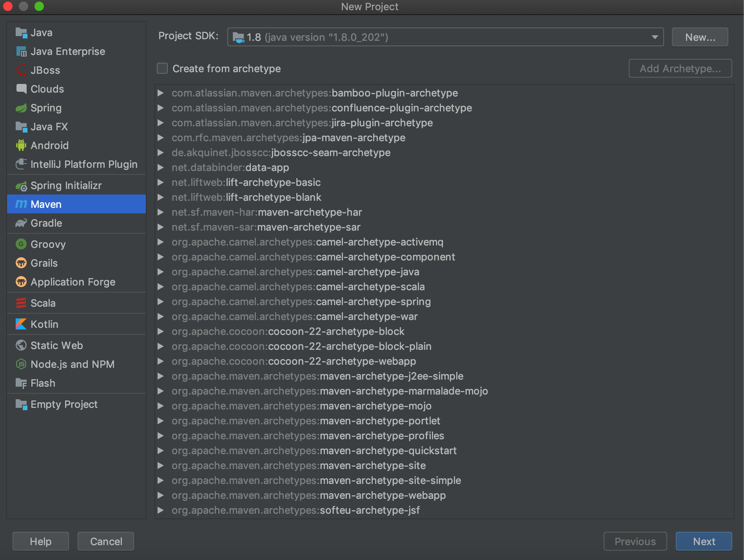The height and width of the screenshot is (560, 744).
Task: Click the Empty Project icon
Action: pyautogui.click(x=21, y=404)
